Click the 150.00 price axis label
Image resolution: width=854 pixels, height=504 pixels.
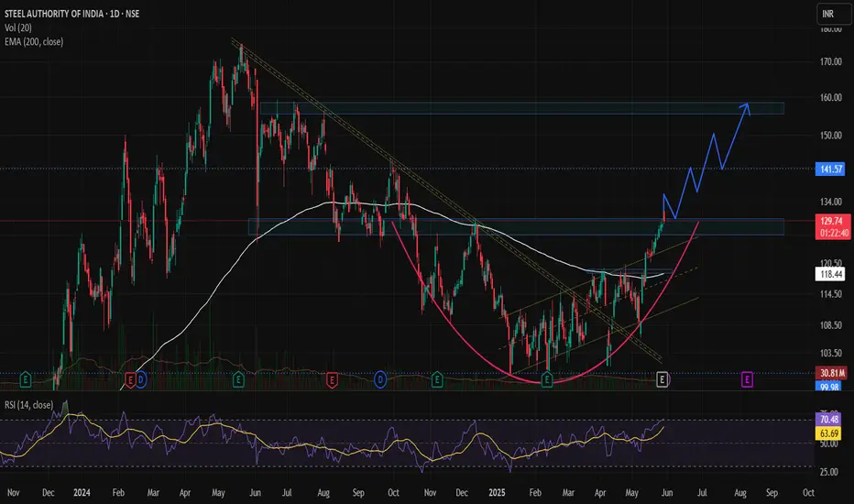831,136
